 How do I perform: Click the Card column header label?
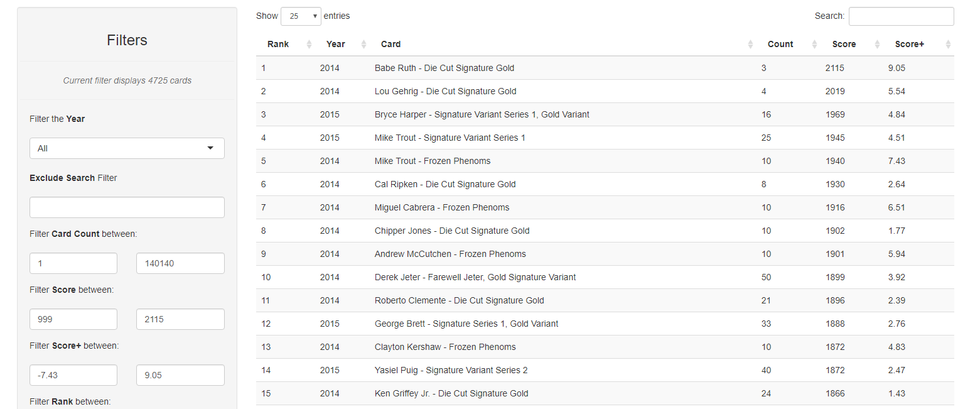390,44
